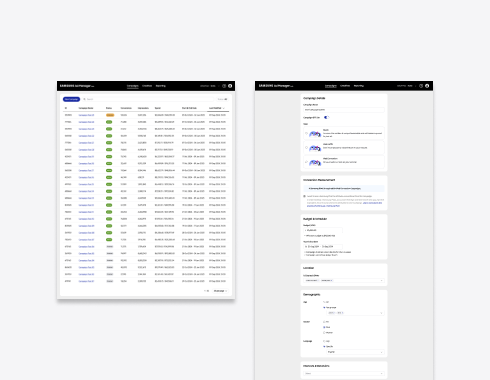
Task: Expand the Location countries dropdown arrow
Action: [382, 280]
